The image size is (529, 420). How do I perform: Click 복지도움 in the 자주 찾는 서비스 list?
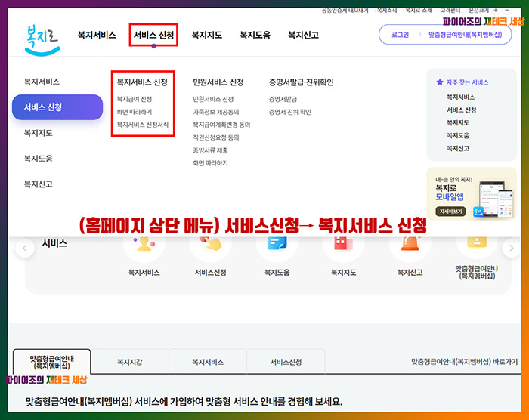pyautogui.click(x=458, y=136)
